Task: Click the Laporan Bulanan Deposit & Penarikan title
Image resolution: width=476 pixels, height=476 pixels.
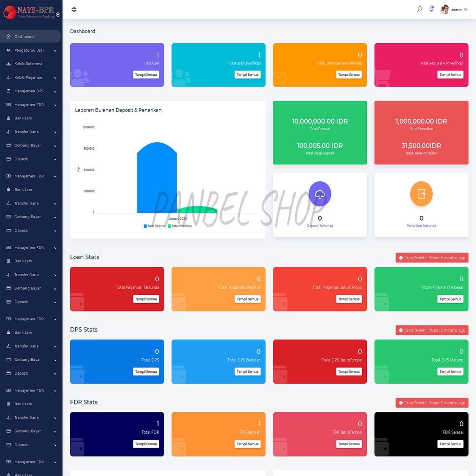Action: pos(118,110)
